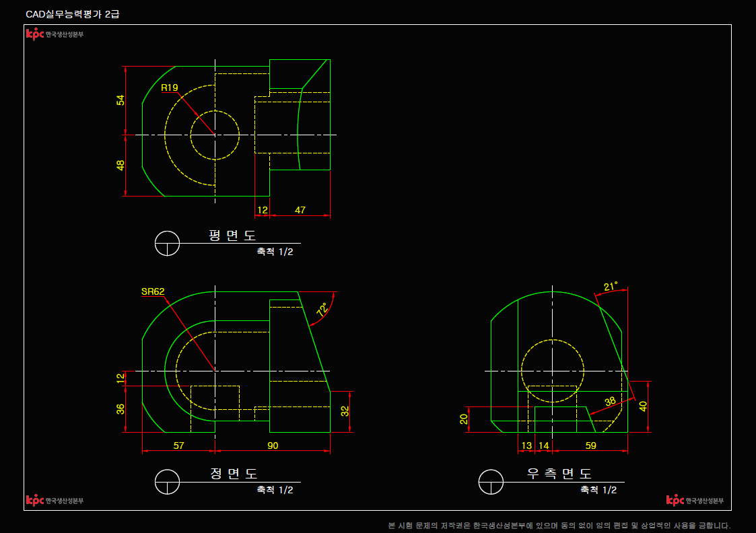The image size is (756, 533).
Task: Select the 57 horizontal dimension value
Action: [178, 446]
